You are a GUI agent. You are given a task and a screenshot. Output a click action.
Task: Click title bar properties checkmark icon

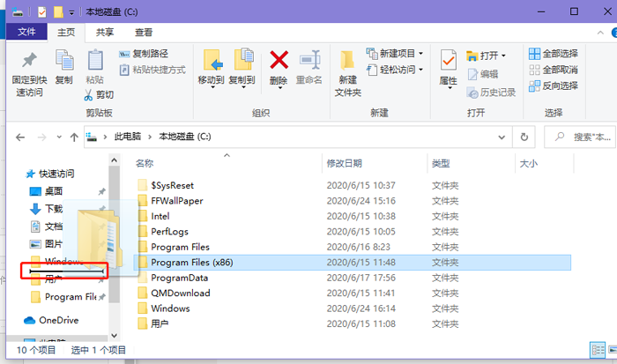42,12
